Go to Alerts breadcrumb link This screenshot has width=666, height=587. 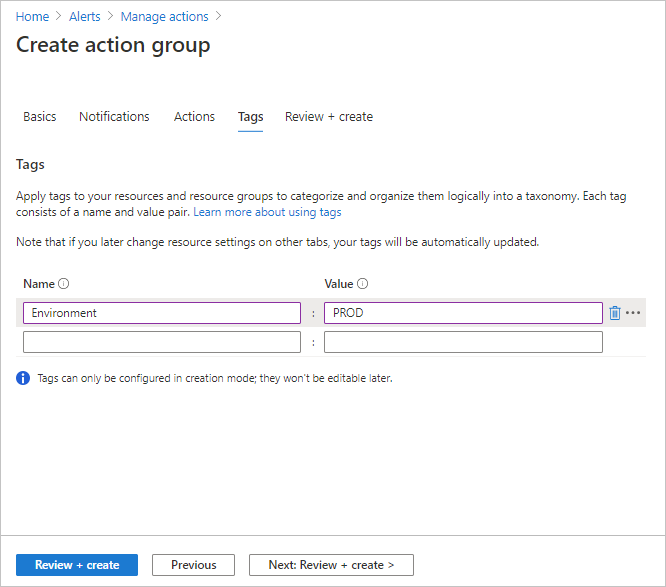pos(84,17)
